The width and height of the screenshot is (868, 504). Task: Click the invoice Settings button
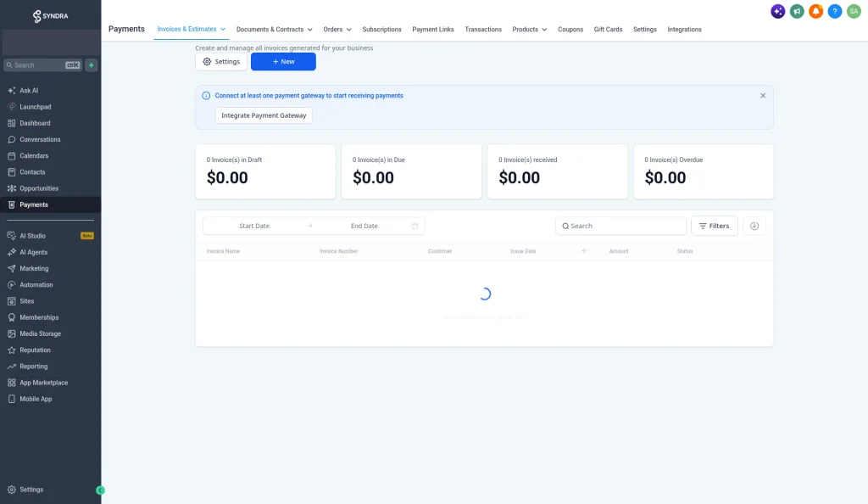(221, 61)
